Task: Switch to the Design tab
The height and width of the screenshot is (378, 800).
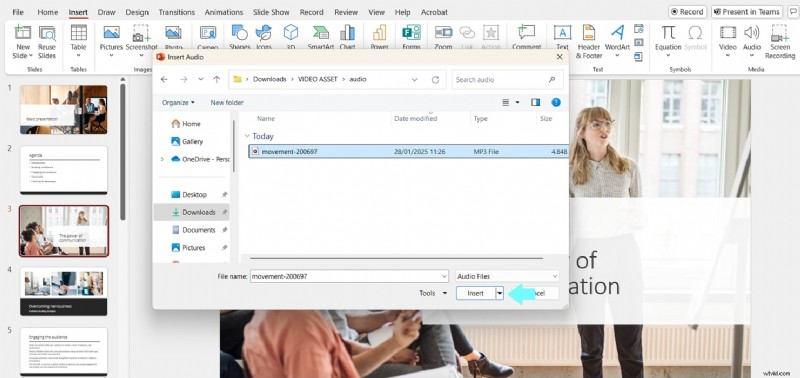Action: 137,12
